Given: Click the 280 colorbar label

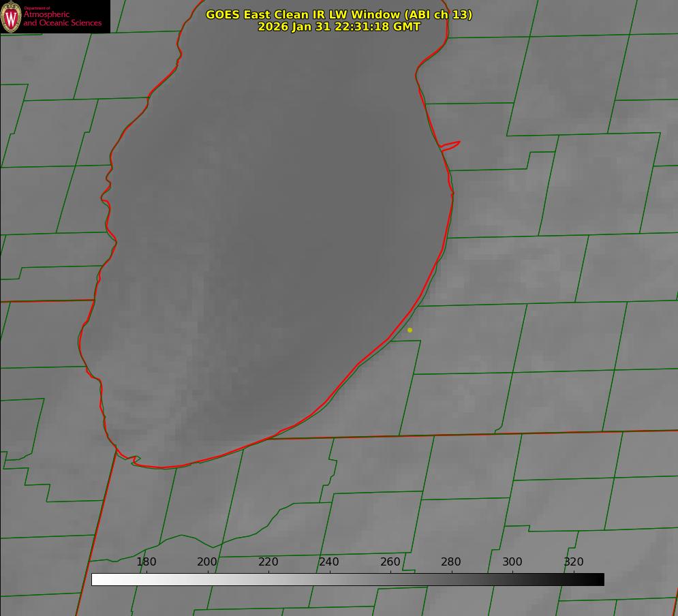Looking at the screenshot, I should tap(451, 561).
